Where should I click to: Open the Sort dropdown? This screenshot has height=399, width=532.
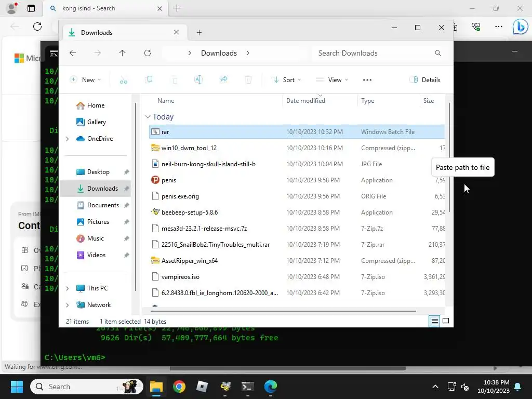286,79
